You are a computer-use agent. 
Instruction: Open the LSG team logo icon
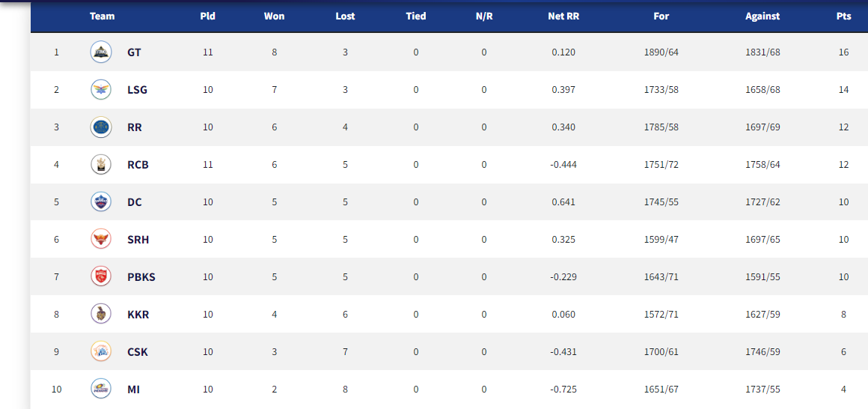pyautogui.click(x=101, y=89)
